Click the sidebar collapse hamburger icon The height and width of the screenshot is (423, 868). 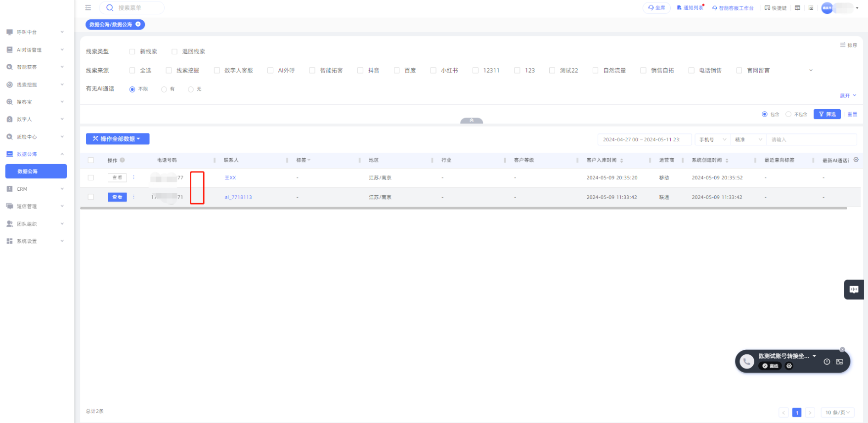88,8
